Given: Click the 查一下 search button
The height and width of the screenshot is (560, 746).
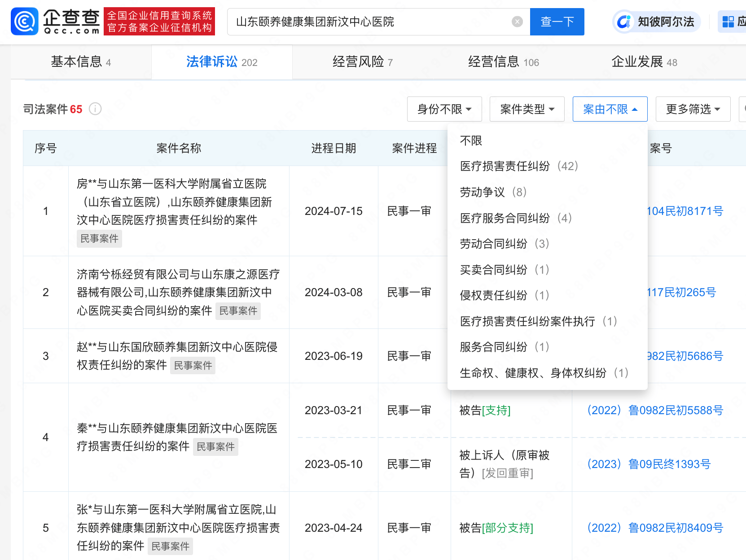Looking at the screenshot, I should click(557, 22).
